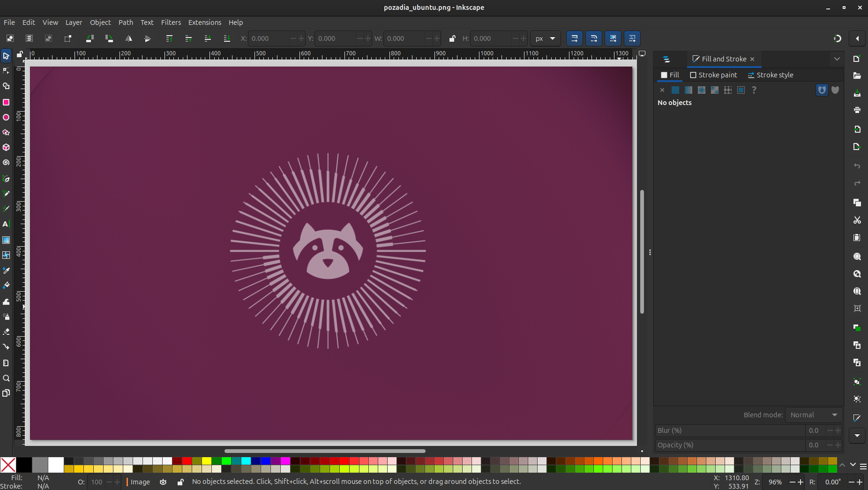Click Flip vertically icon in toolbar
868x490 pixels.
point(148,38)
